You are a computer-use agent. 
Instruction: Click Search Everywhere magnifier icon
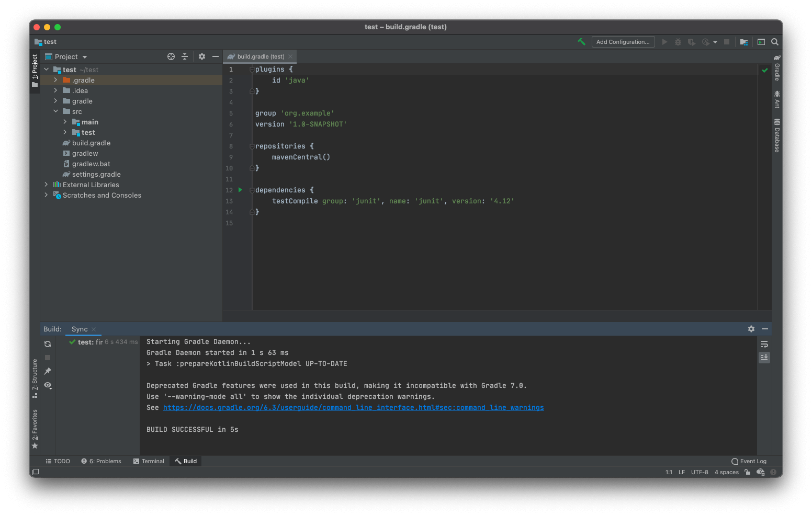(x=774, y=42)
